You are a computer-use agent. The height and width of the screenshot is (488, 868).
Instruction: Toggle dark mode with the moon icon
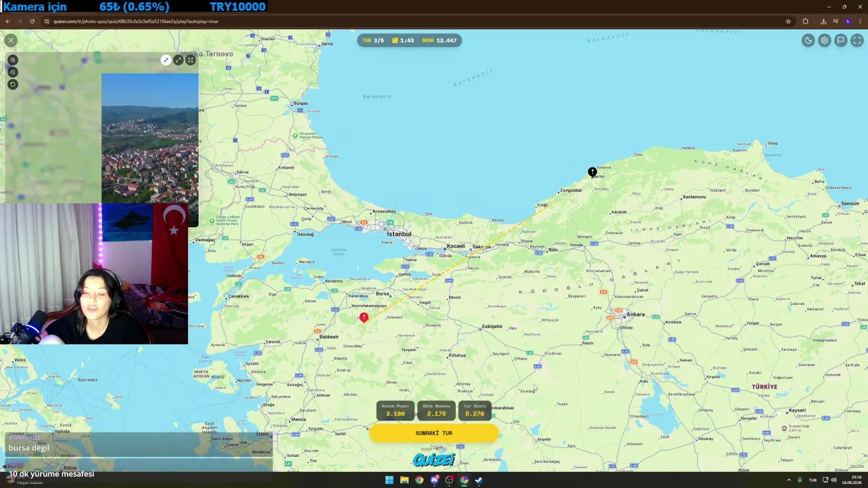point(808,41)
